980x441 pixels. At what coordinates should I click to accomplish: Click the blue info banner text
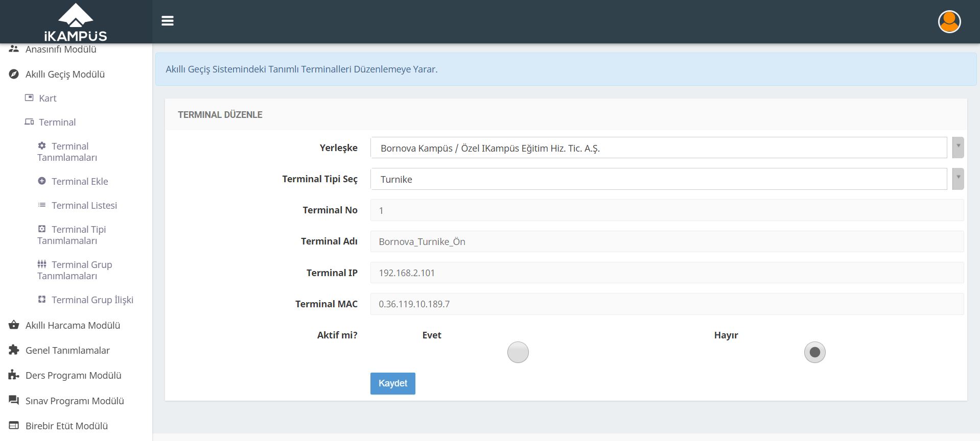pyautogui.click(x=301, y=69)
